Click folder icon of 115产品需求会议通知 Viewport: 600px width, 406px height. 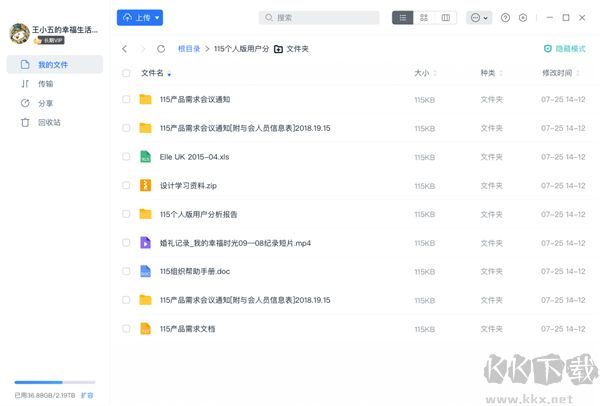coord(145,99)
